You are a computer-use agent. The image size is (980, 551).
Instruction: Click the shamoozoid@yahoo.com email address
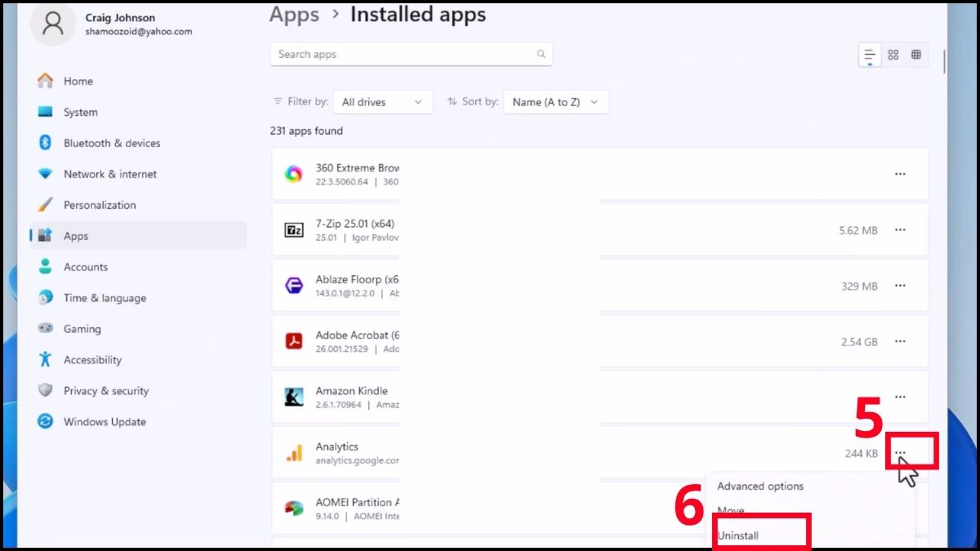tap(139, 32)
